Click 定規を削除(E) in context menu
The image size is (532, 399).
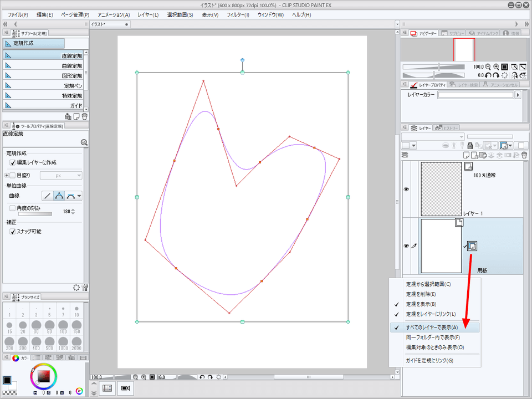coord(421,294)
